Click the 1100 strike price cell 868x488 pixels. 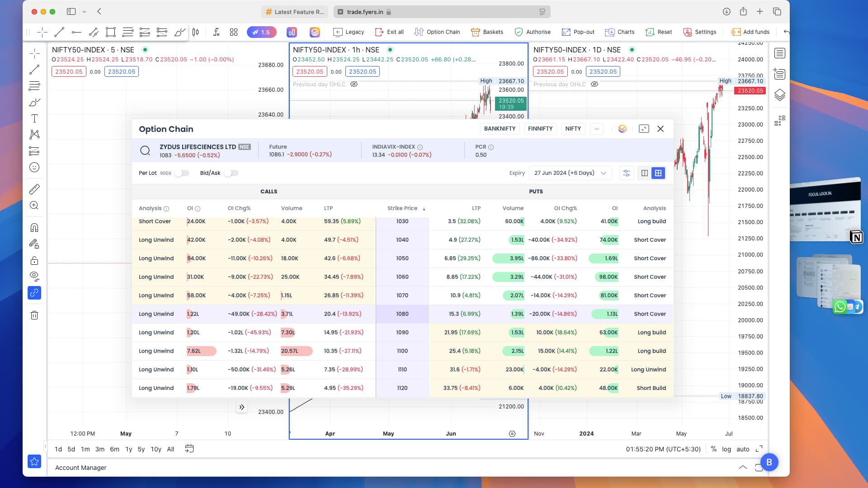[x=402, y=351]
